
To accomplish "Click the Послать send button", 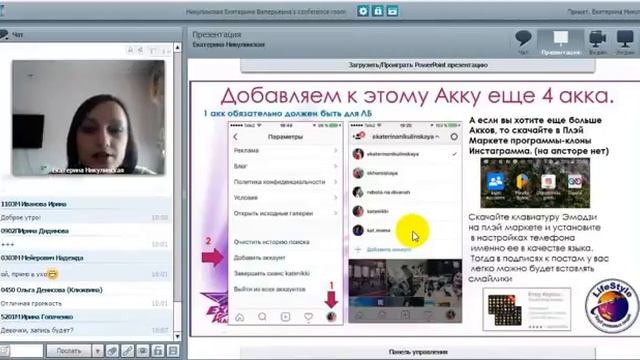I will [x=69, y=351].
